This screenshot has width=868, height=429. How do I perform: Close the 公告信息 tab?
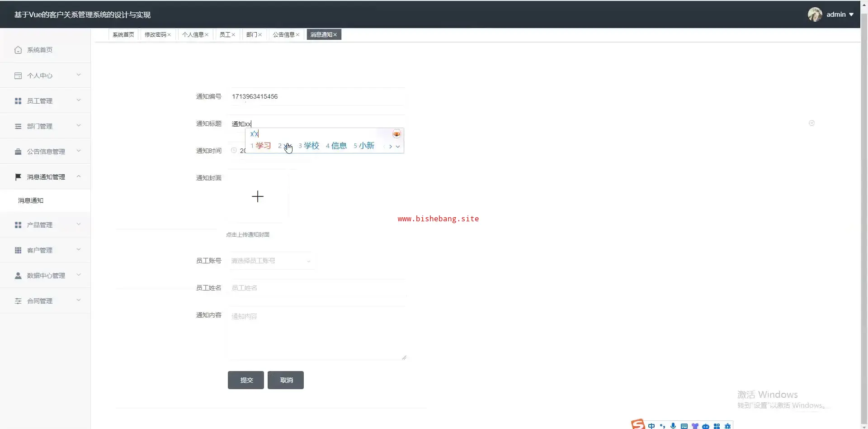pyautogui.click(x=297, y=35)
